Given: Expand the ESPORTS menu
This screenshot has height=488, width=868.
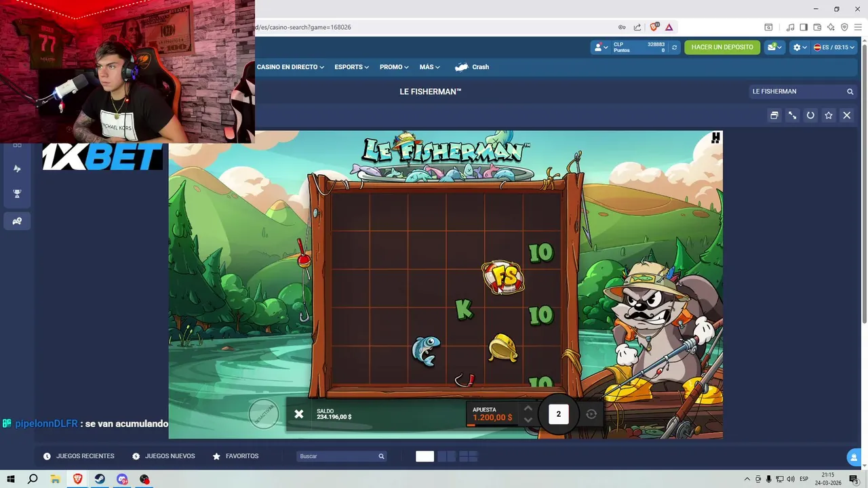Looking at the screenshot, I should click(x=351, y=67).
